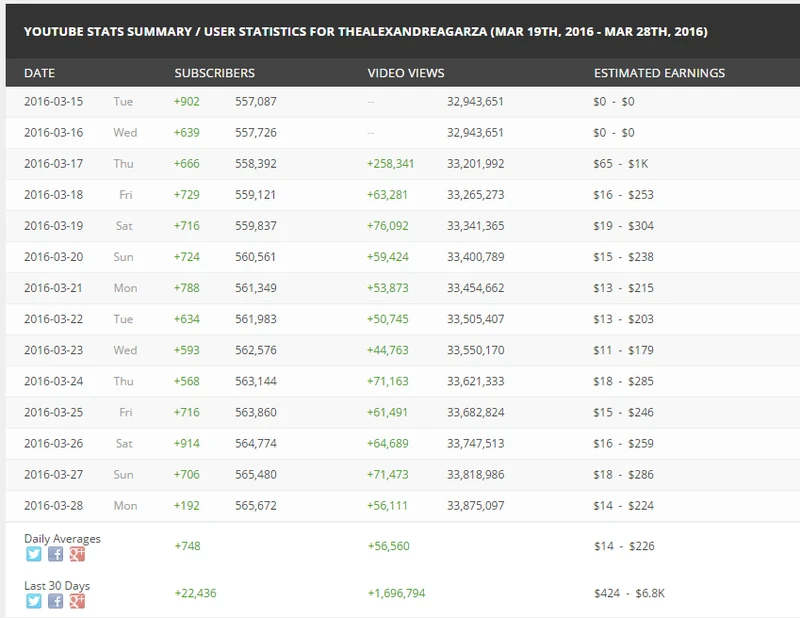Viewport: 800px width, 618px height.
Task: Click the Daily Averages label
Action: click(x=62, y=539)
